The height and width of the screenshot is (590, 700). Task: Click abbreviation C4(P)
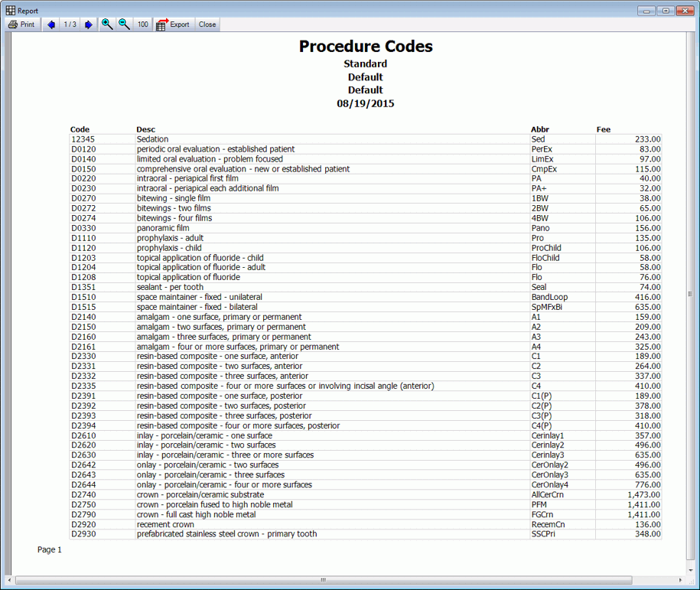pos(542,425)
